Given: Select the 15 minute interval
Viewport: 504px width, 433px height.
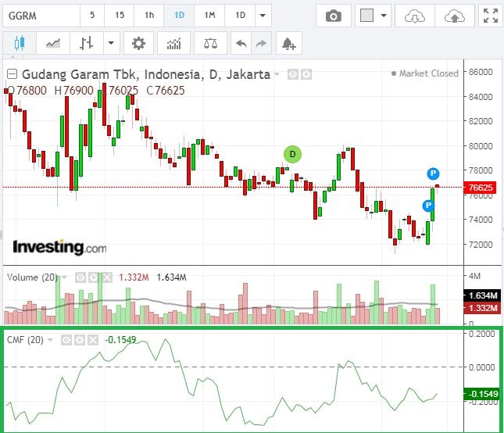Looking at the screenshot, I should pyautogui.click(x=120, y=16).
